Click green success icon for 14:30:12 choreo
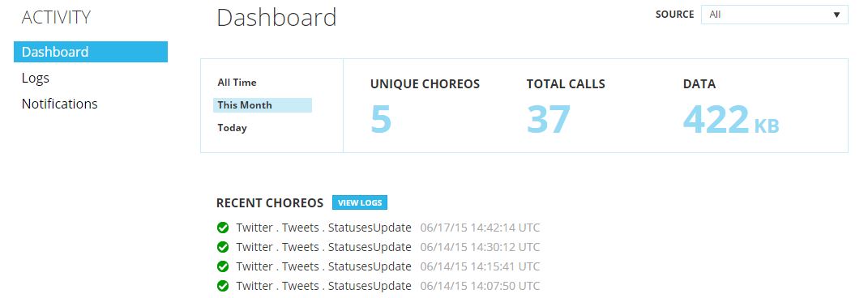Viewport: 868px width, 298px height. pos(223,247)
